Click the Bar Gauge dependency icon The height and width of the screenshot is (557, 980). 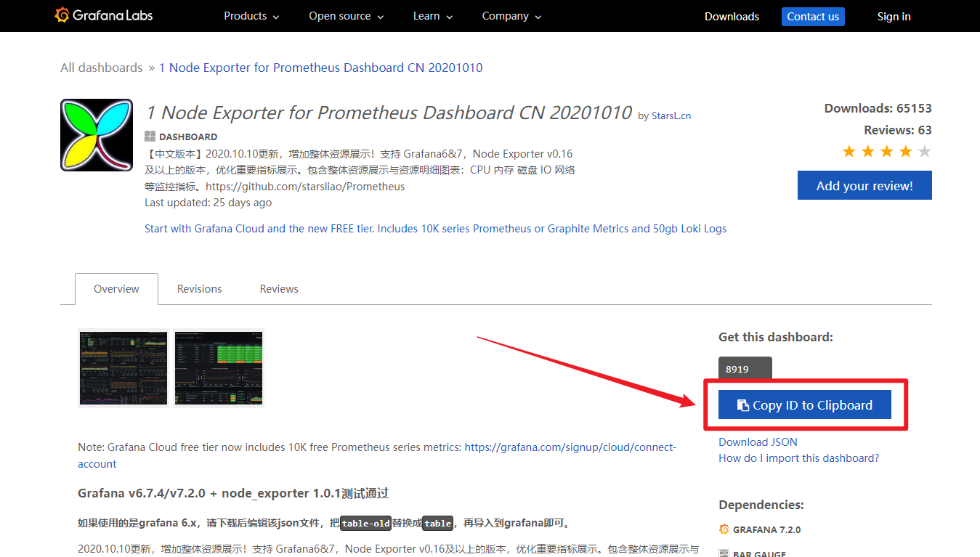point(724,553)
